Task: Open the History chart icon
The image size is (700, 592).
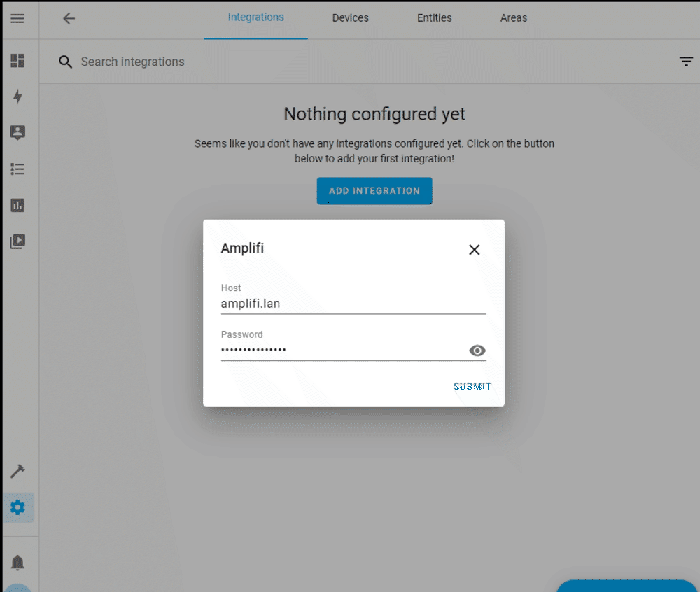Action: tap(17, 205)
